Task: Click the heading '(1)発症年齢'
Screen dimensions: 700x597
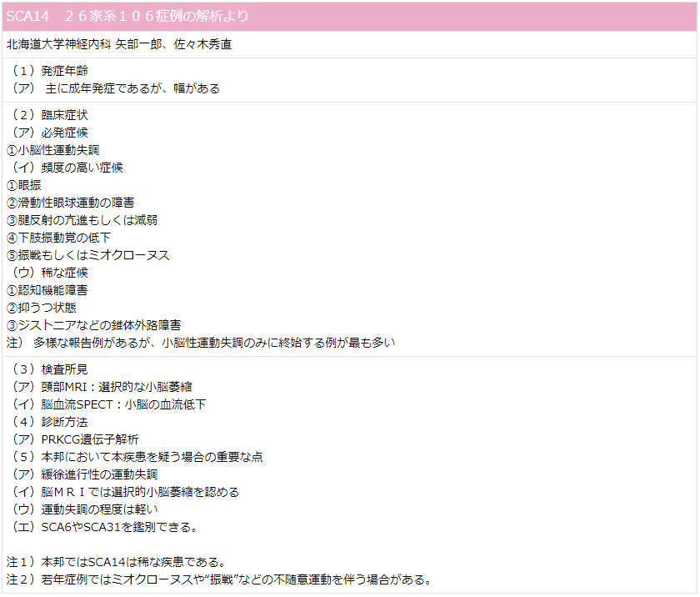Action: [x=48, y=71]
